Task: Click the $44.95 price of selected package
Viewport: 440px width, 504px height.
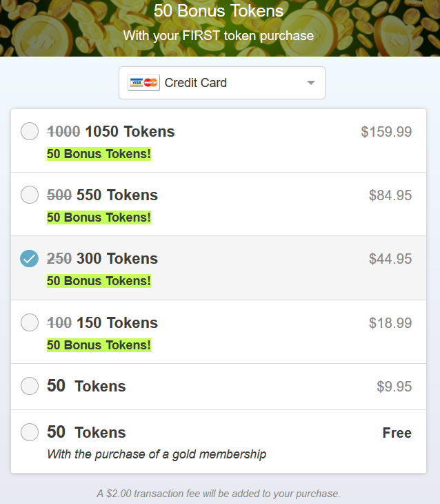Action: (x=390, y=259)
